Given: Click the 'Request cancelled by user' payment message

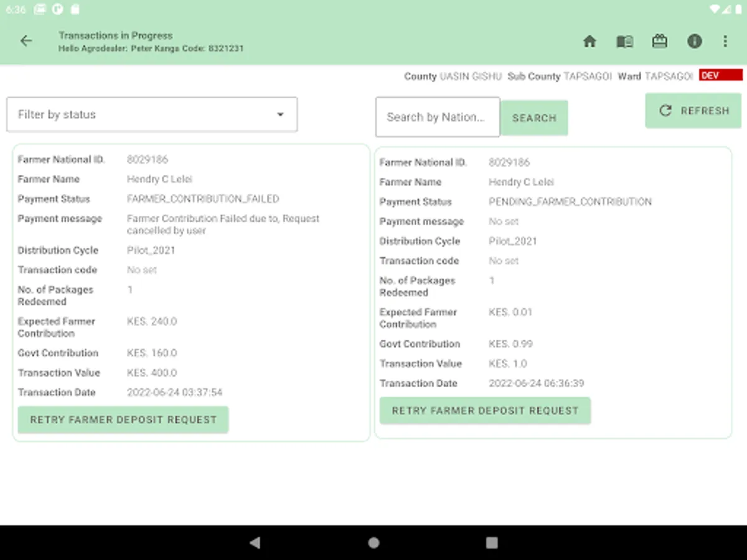Looking at the screenshot, I should [x=223, y=225].
